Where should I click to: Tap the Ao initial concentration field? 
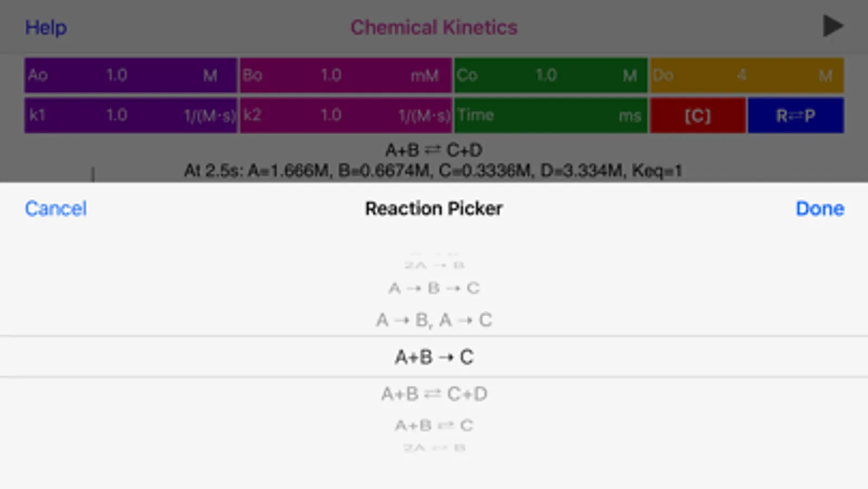click(x=130, y=75)
